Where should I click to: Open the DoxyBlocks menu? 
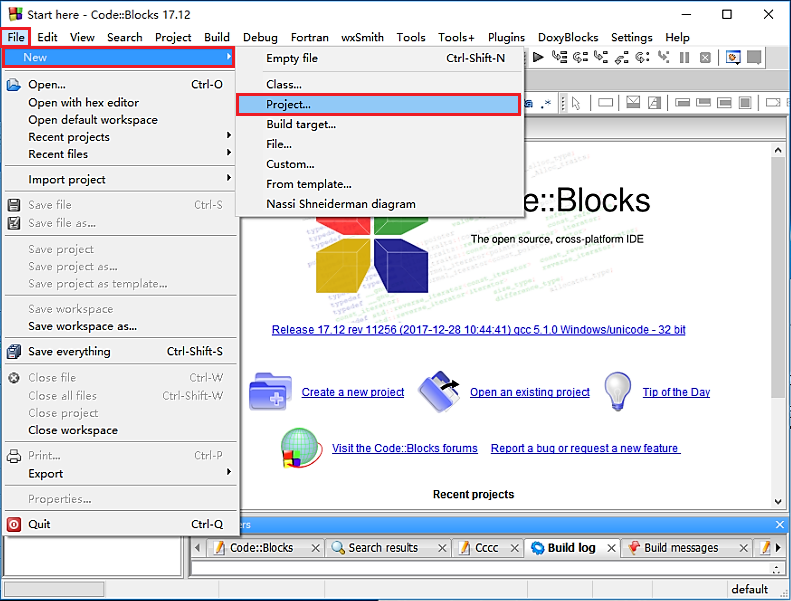pos(568,37)
